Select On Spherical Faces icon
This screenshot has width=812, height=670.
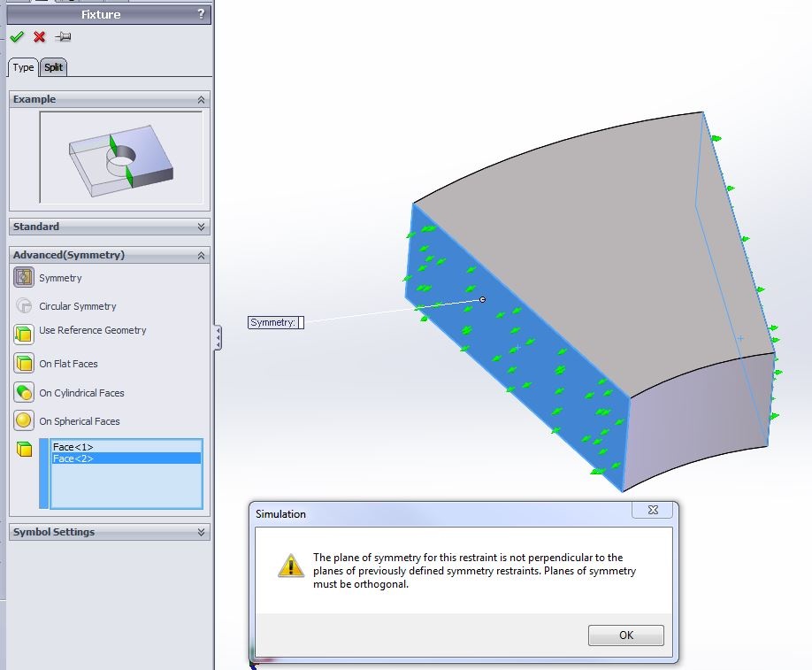point(23,420)
